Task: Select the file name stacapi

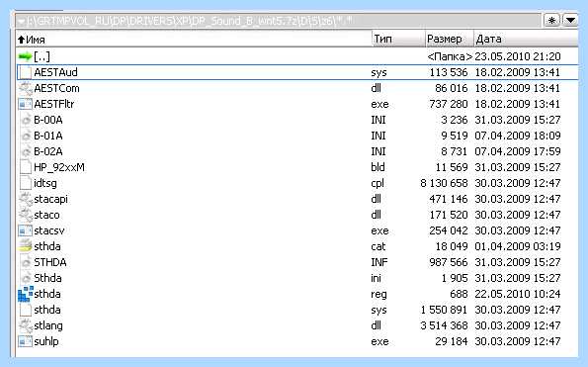Action: [50, 199]
